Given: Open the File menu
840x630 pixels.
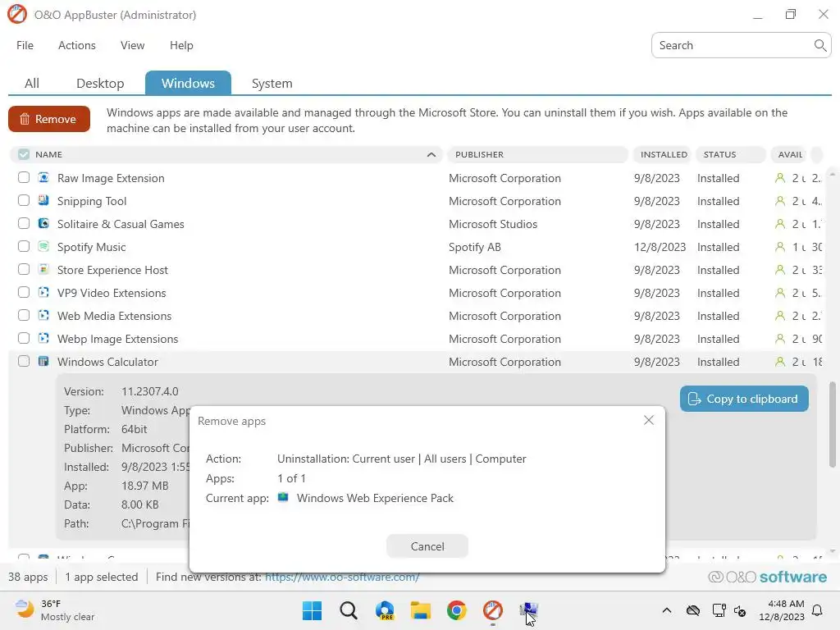Looking at the screenshot, I should pos(25,46).
